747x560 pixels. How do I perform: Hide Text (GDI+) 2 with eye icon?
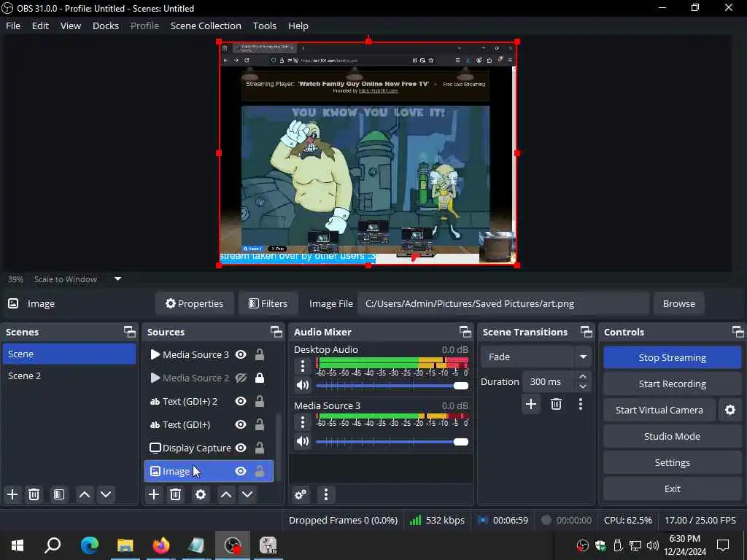[241, 401]
